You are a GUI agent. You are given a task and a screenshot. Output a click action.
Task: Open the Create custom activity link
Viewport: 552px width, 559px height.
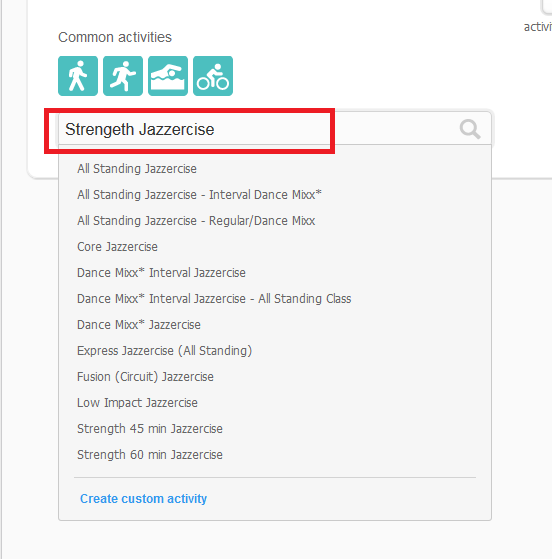pyautogui.click(x=143, y=499)
